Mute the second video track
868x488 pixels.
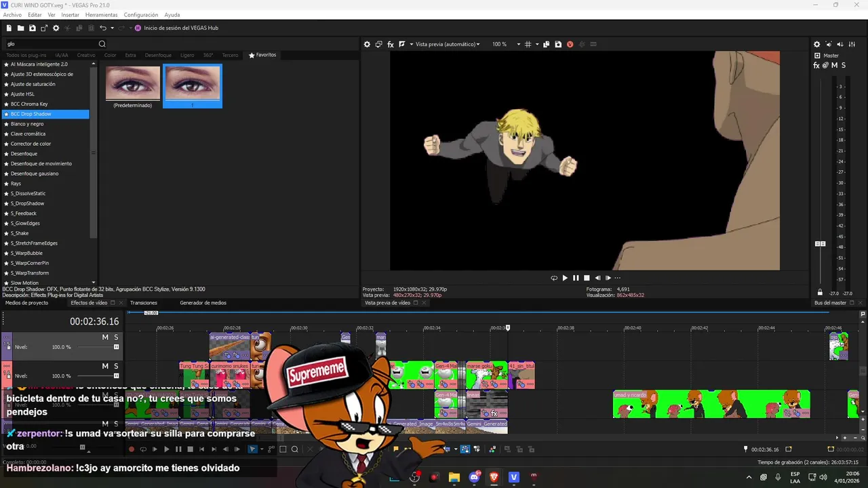coord(105,366)
